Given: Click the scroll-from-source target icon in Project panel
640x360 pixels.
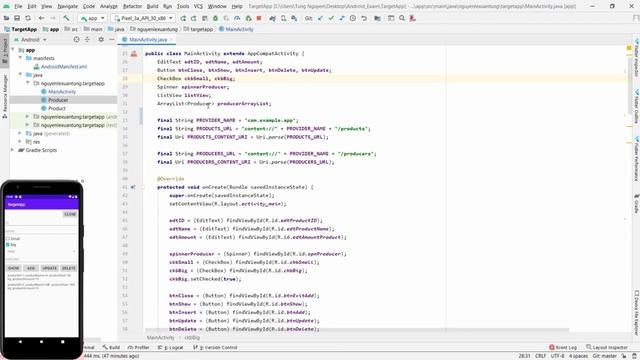Looking at the screenshot, I should (76, 40).
